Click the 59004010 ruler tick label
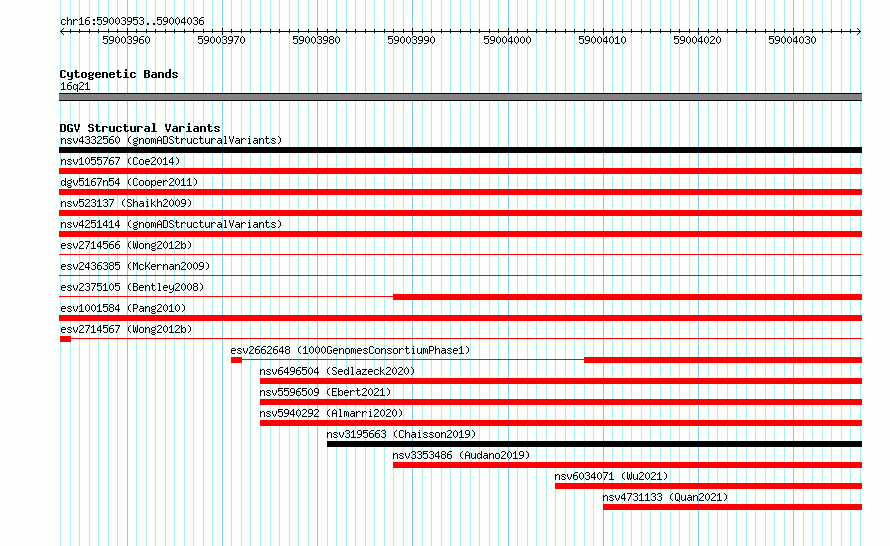 click(602, 40)
